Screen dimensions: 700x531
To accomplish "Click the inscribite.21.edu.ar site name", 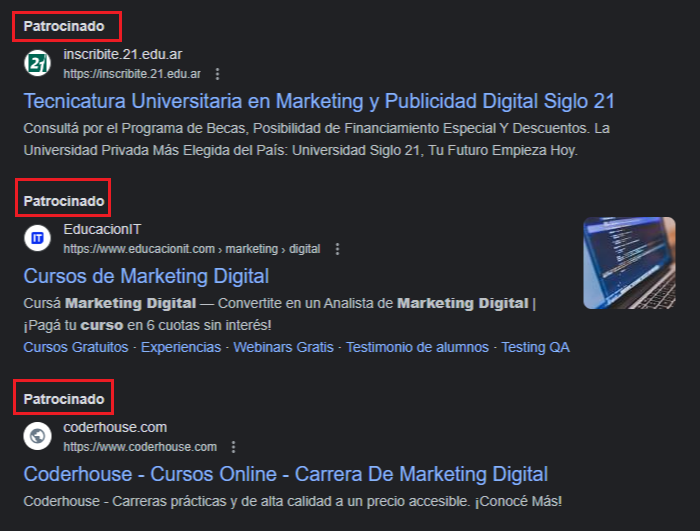I will point(123,54).
